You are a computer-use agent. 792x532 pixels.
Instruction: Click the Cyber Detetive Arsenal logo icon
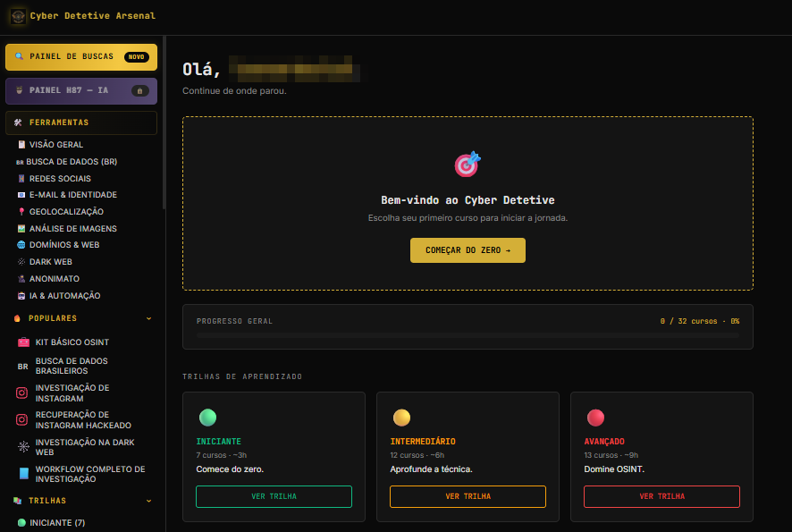click(x=18, y=16)
